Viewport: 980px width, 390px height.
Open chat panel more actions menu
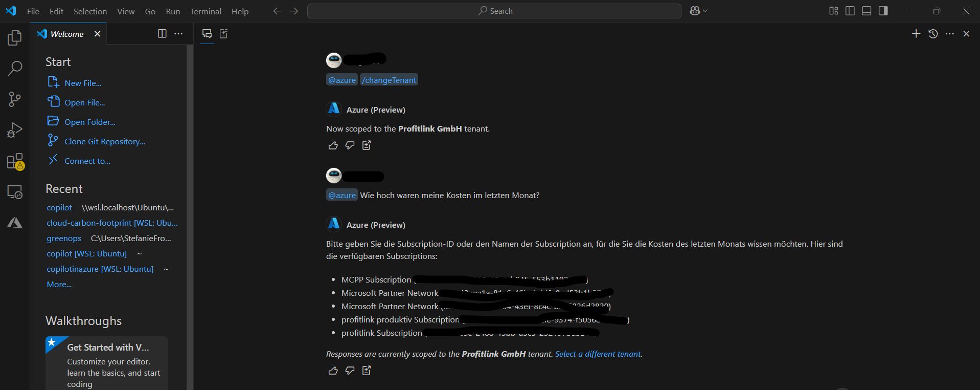[x=950, y=34]
